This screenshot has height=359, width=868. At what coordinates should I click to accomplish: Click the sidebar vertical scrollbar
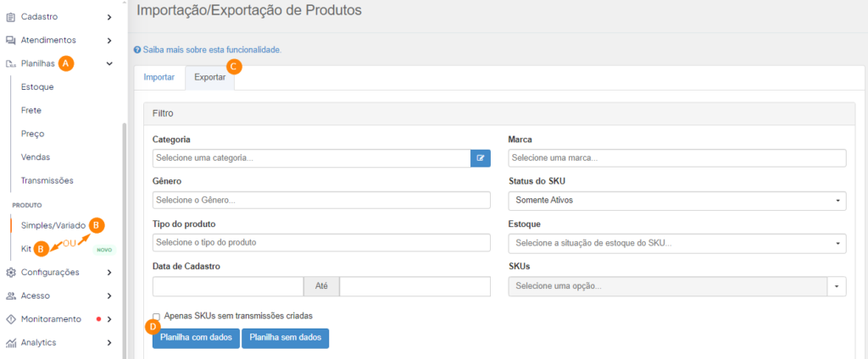[124, 240]
